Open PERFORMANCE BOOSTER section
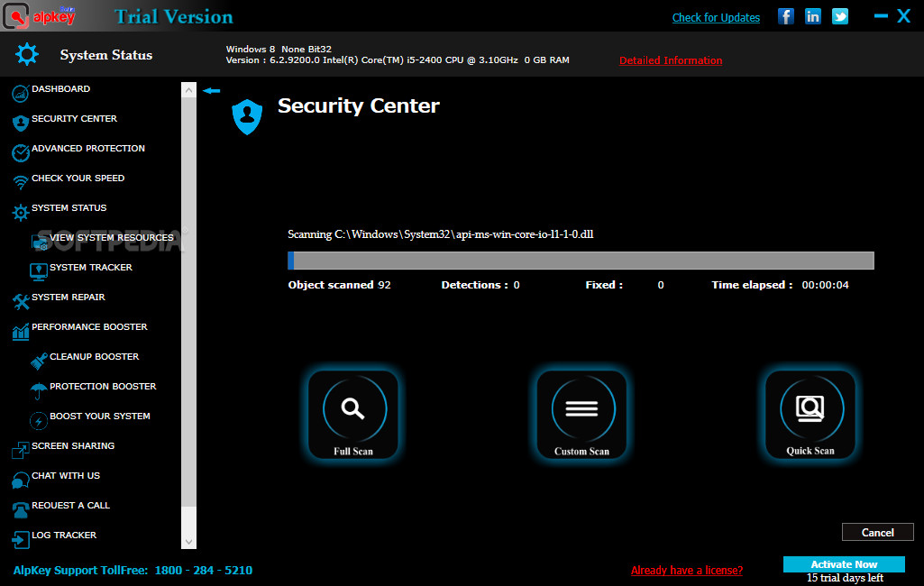The width and height of the screenshot is (924, 586). click(89, 326)
